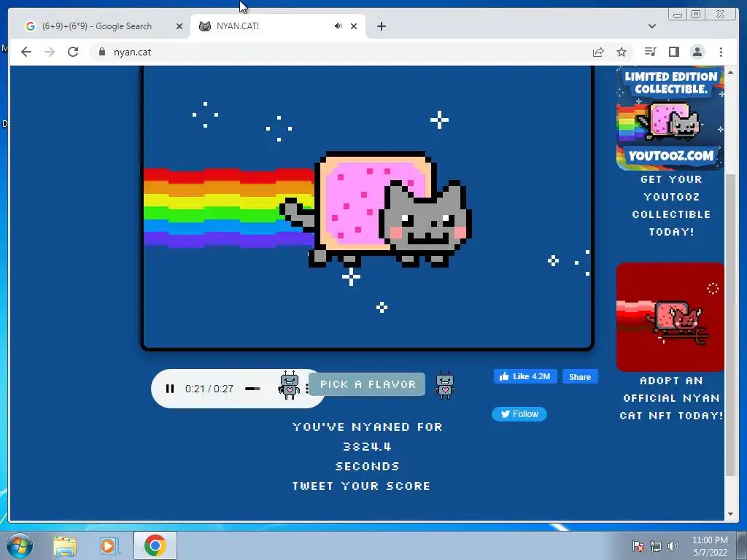Follow on Twitter button
Viewport: 747px width, 560px height.
519,414
